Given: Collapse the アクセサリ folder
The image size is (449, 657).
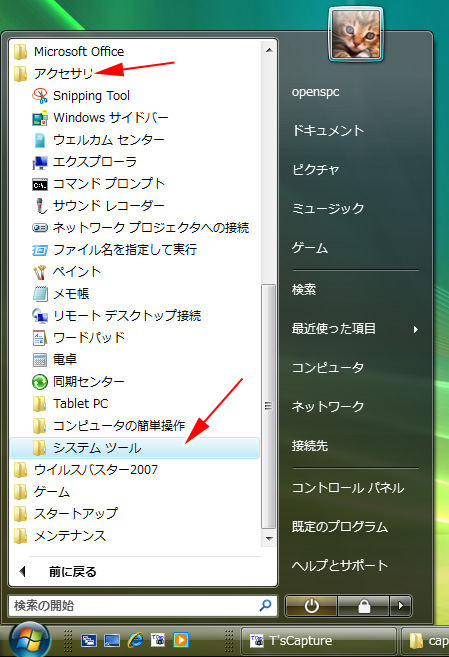Looking at the screenshot, I should click(x=54, y=73).
